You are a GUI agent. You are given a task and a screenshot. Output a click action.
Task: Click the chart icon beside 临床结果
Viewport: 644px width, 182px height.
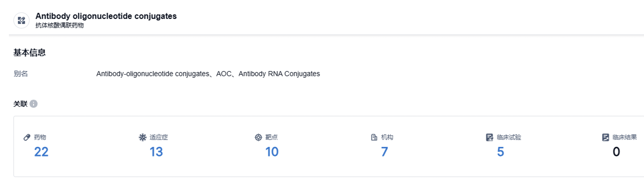tap(605, 138)
